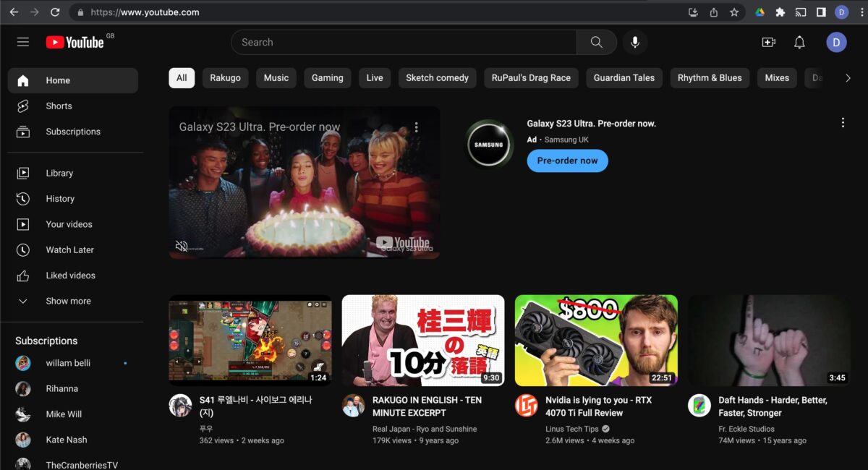Select the Live filter chip

coord(375,78)
